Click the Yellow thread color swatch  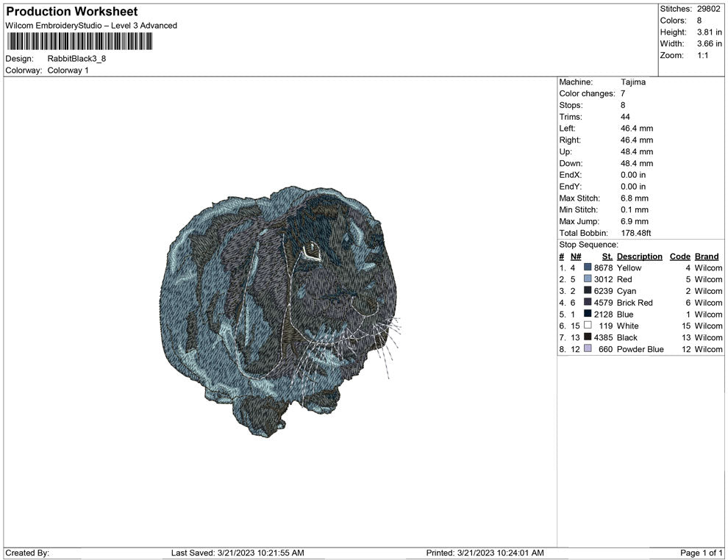tap(588, 268)
